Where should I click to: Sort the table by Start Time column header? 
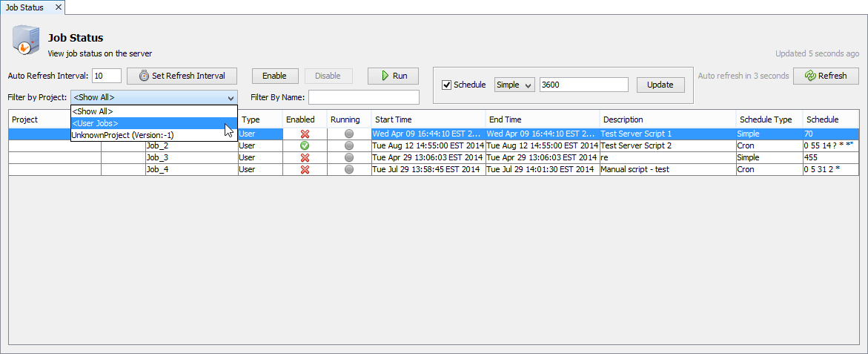tap(428, 119)
